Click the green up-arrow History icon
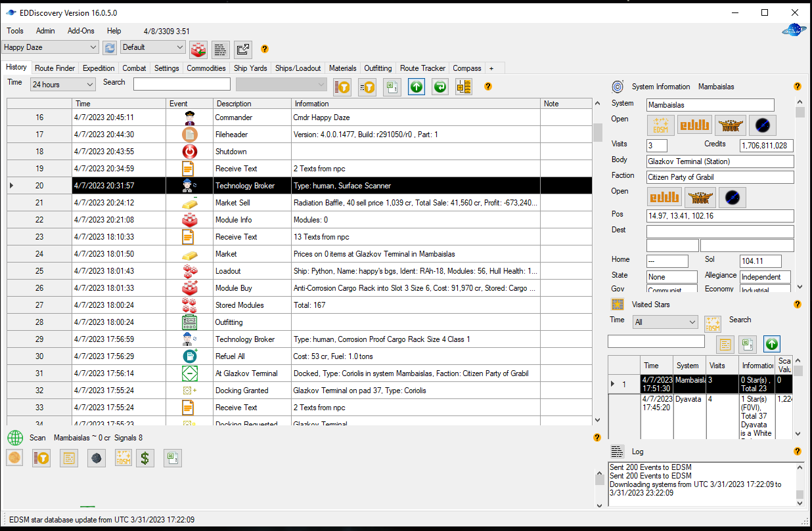This screenshot has width=812, height=531. (x=417, y=87)
